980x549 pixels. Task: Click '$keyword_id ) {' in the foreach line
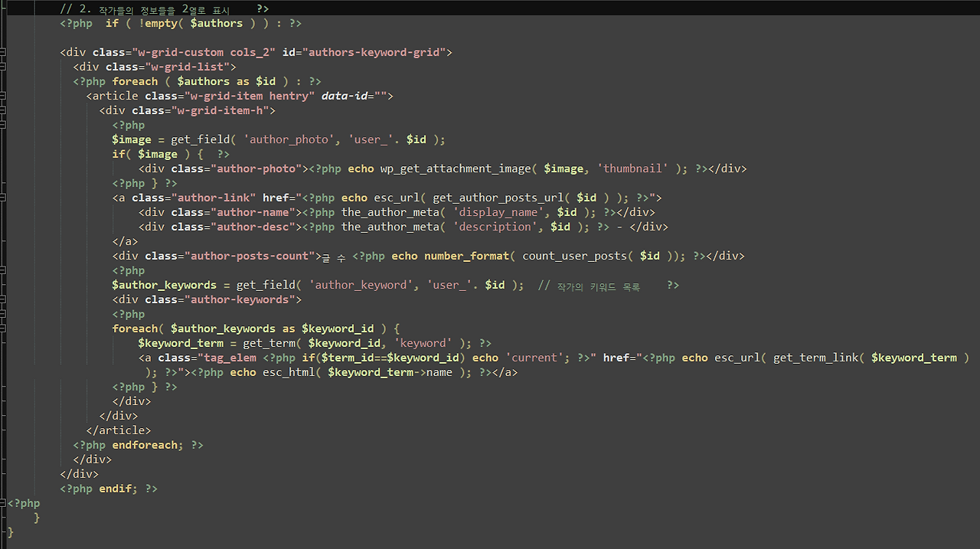pyautogui.click(x=351, y=328)
